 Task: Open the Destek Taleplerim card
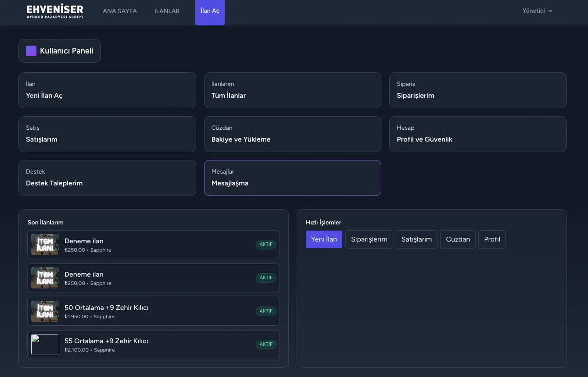pos(107,178)
